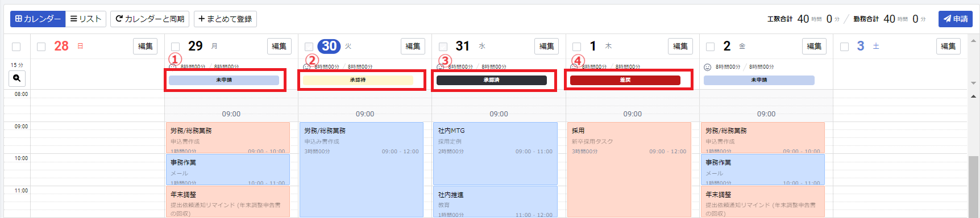This screenshot has width=980, height=218.
Task: Switch to the リスト view tab
Action: 86,19
